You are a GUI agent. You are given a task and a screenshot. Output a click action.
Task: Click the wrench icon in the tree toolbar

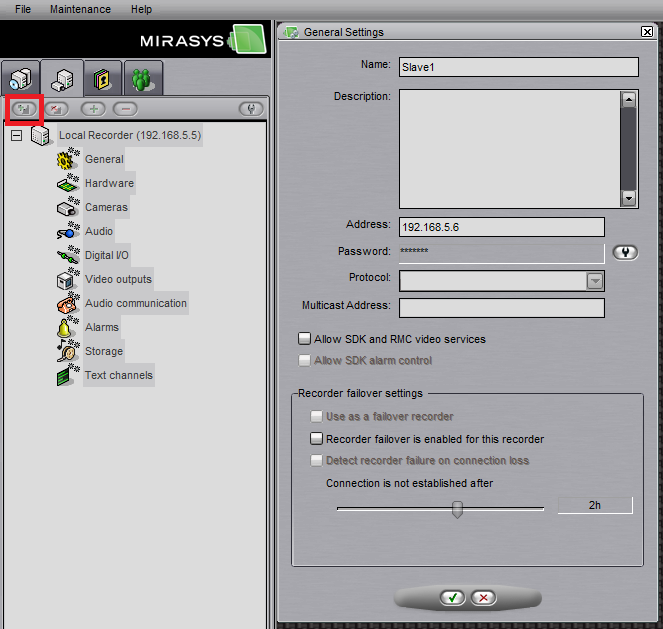tap(251, 108)
